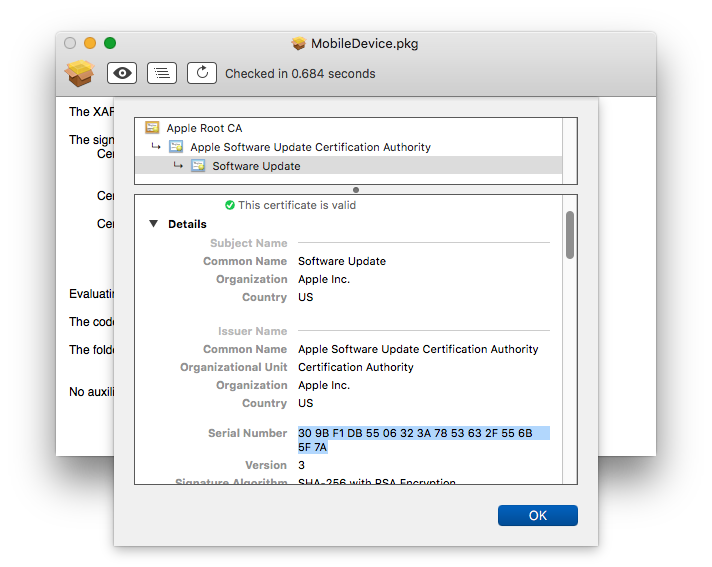The width and height of the screenshot is (712, 567).
Task: Click subject Common Name value 'Software Update'
Action: (342, 261)
